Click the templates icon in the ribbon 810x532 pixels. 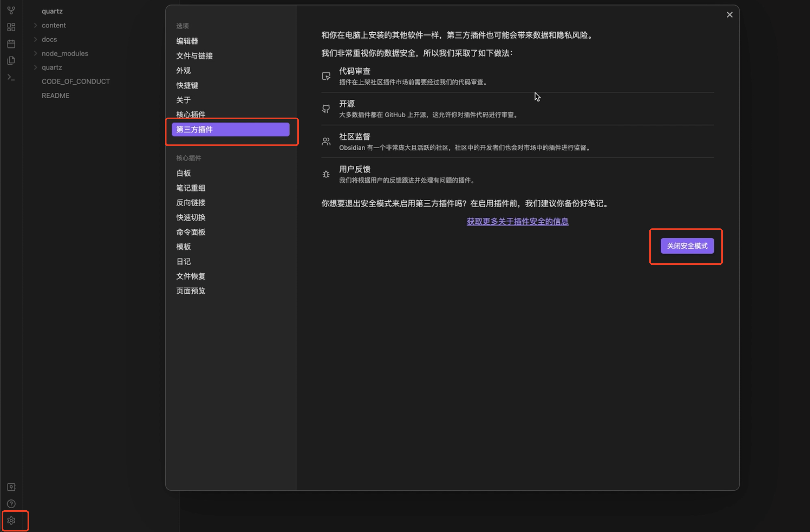pos(11,61)
